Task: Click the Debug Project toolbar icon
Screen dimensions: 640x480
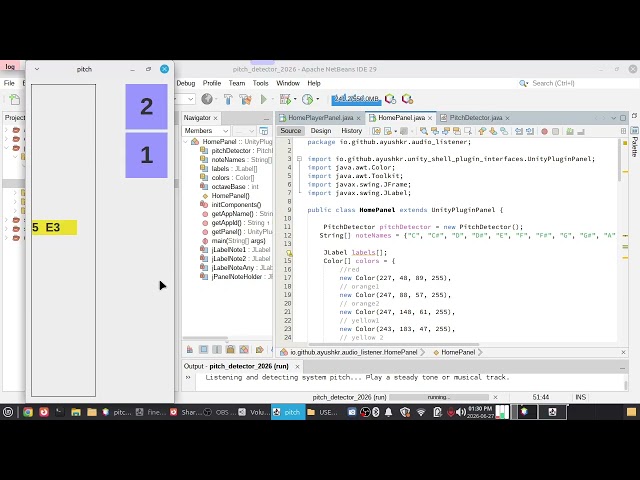Action: pyautogui.click(x=284, y=99)
